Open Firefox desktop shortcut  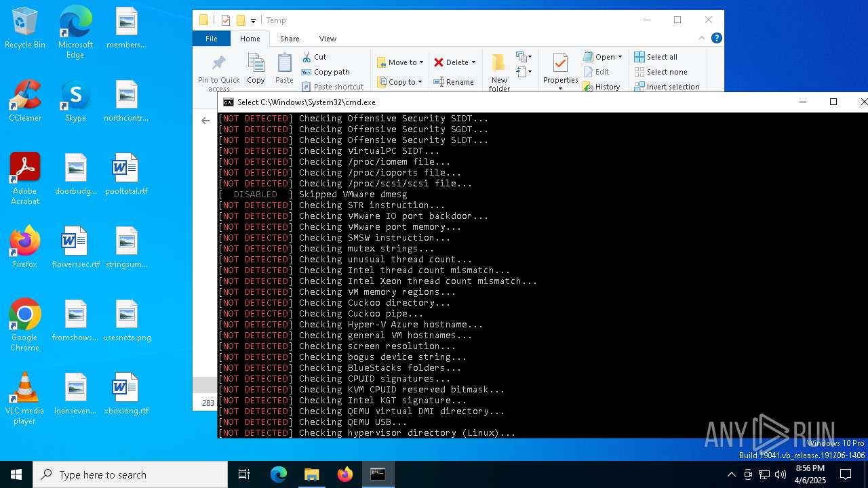pos(25,247)
